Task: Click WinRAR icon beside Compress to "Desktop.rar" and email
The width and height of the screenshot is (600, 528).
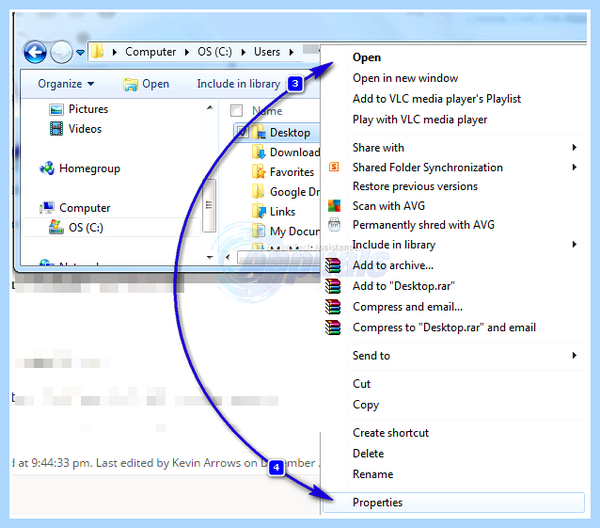Action: (333, 327)
